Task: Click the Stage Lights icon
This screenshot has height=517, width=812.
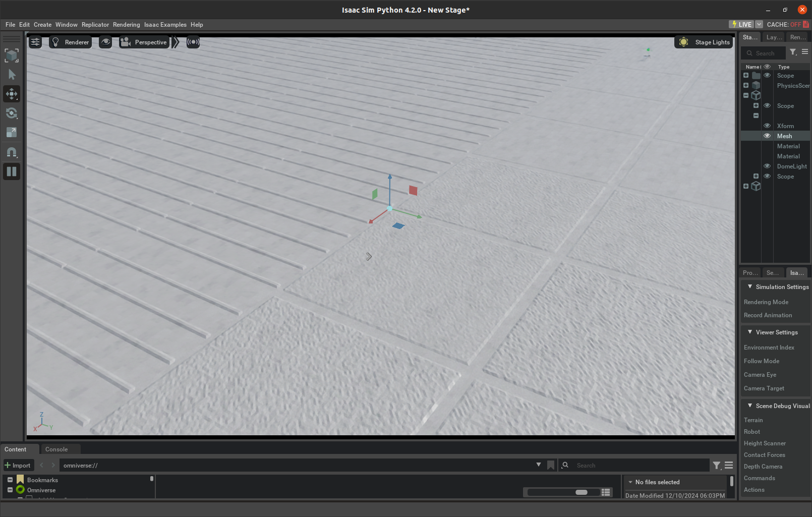Action: [x=683, y=42]
